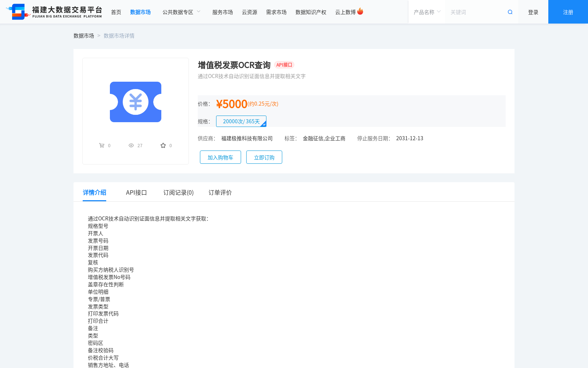This screenshot has width=588, height=368.
Task: Click the text 增值税发票No号码
Action: (109, 277)
